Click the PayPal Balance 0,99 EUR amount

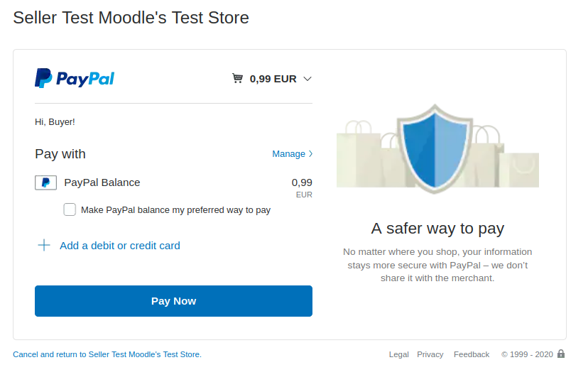pyautogui.click(x=302, y=188)
